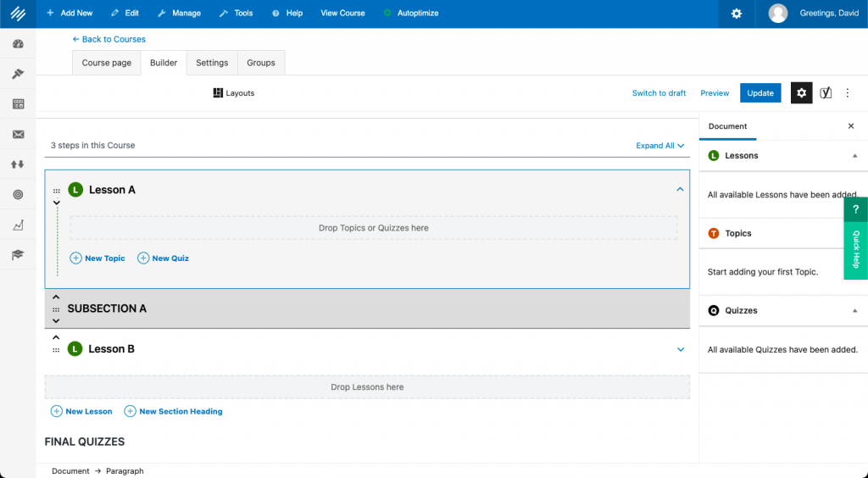Click the target icon in left sidebar

point(18,194)
